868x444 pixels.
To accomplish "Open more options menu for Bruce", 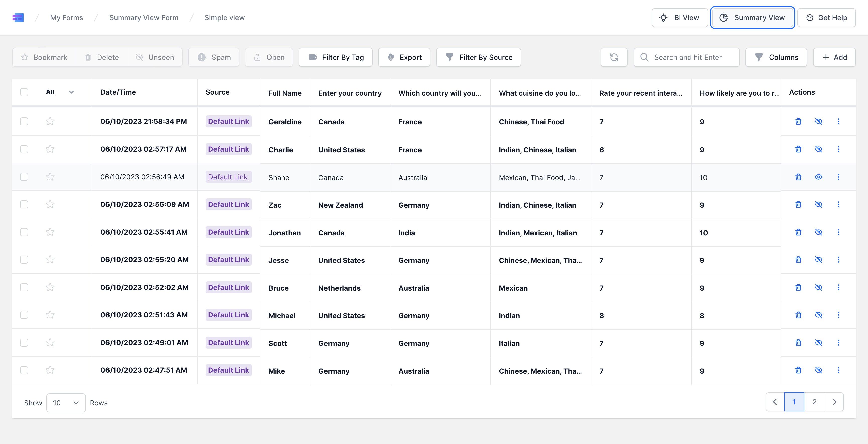I will [838, 287].
